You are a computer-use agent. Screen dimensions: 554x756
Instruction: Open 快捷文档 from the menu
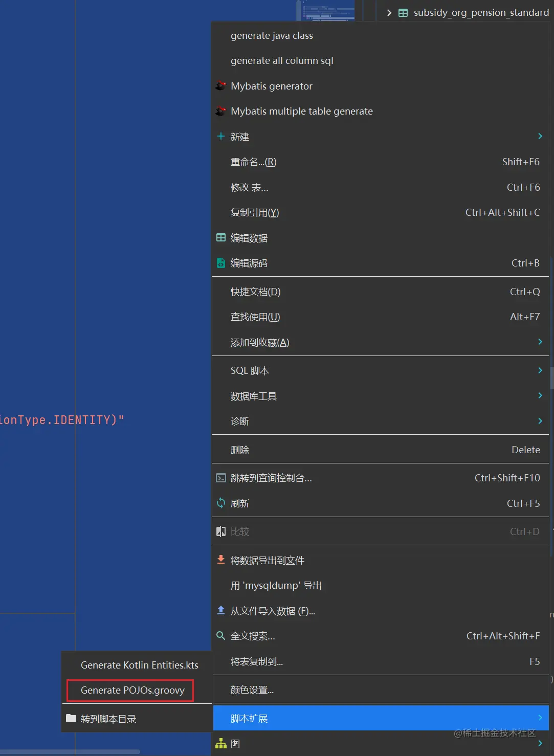click(x=381, y=292)
